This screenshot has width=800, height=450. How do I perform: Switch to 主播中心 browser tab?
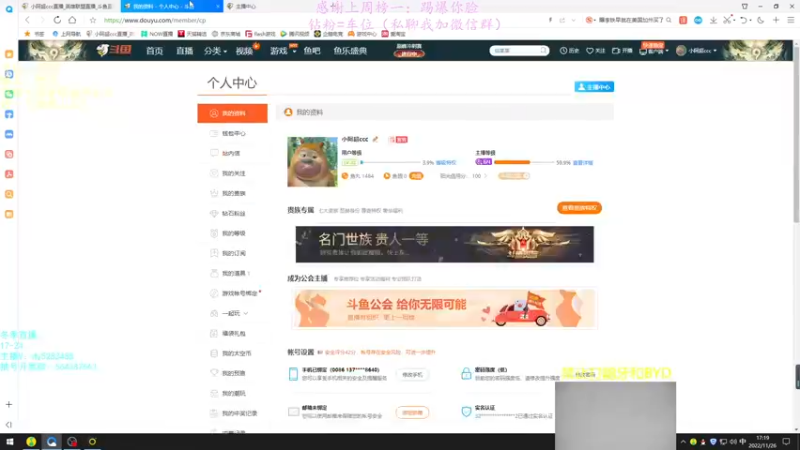coord(244,6)
